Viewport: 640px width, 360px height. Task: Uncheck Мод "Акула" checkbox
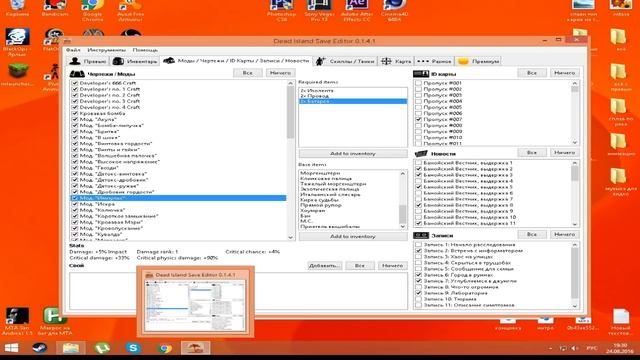tap(75, 119)
